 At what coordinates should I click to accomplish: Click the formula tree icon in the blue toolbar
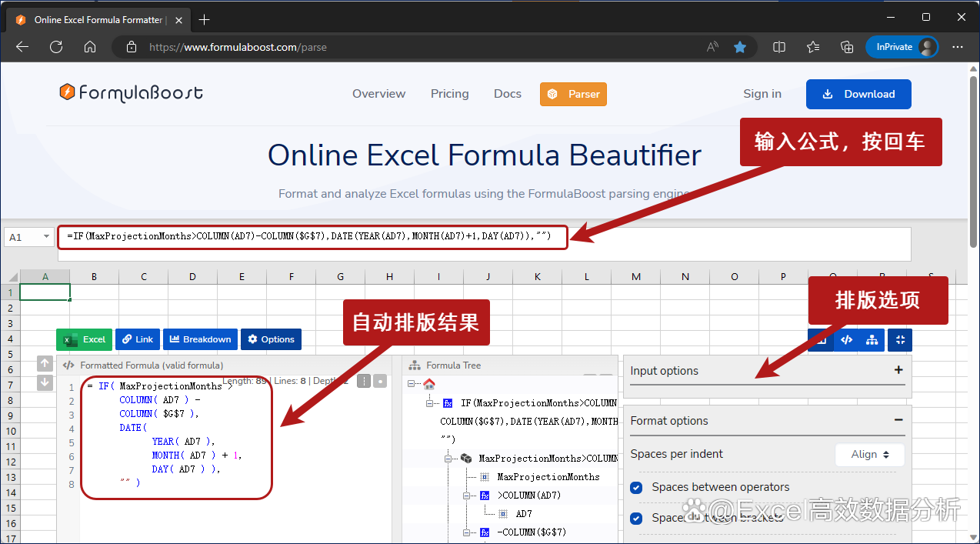click(872, 339)
